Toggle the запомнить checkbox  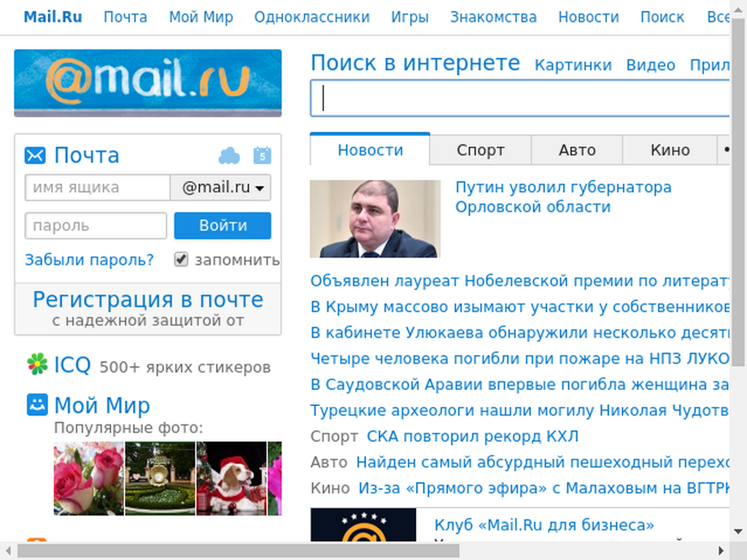point(181,260)
